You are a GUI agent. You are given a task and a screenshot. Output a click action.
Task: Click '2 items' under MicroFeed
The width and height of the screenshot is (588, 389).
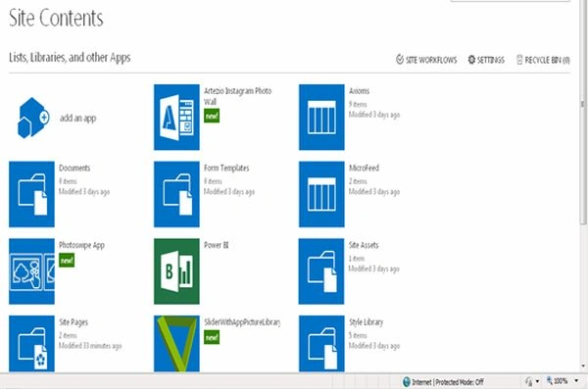tap(358, 181)
